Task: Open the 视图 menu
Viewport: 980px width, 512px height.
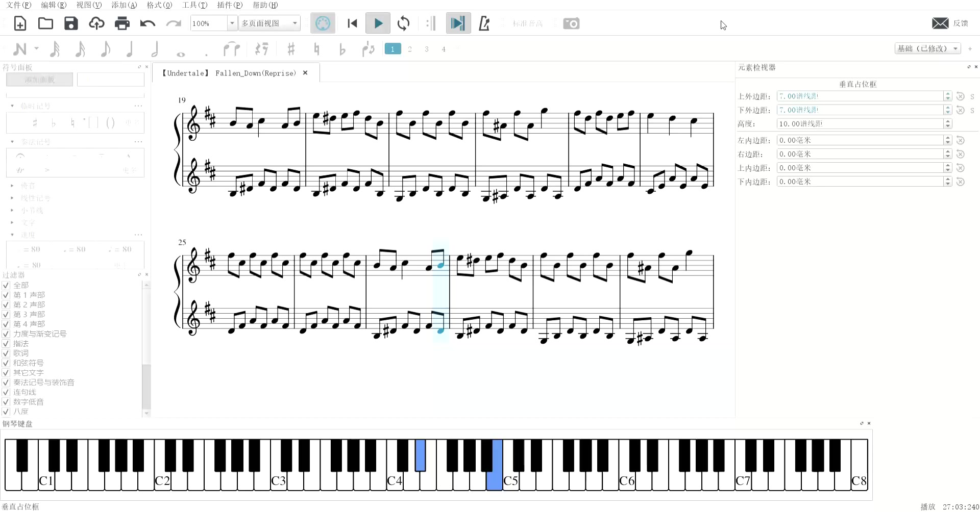Action: 89,5
